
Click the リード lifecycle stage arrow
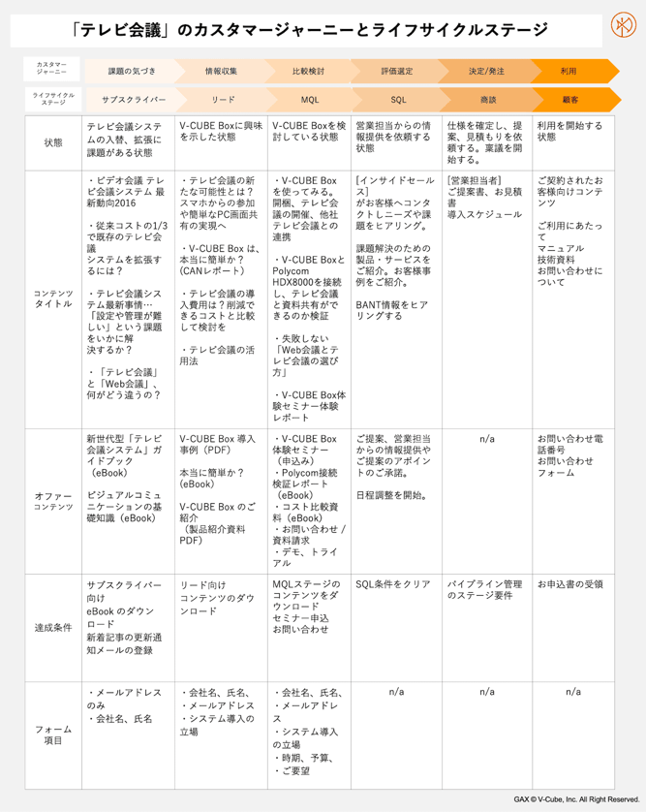224,100
